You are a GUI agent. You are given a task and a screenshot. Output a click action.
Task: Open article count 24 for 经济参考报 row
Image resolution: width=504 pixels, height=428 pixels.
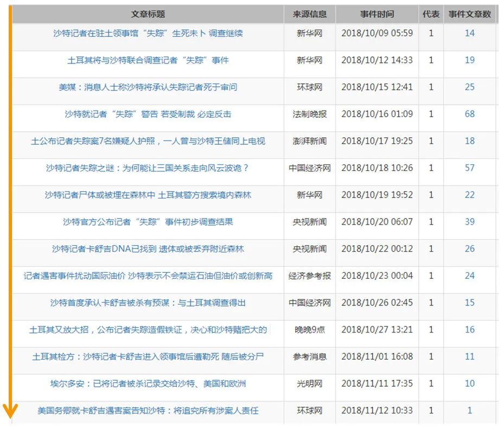point(470,276)
